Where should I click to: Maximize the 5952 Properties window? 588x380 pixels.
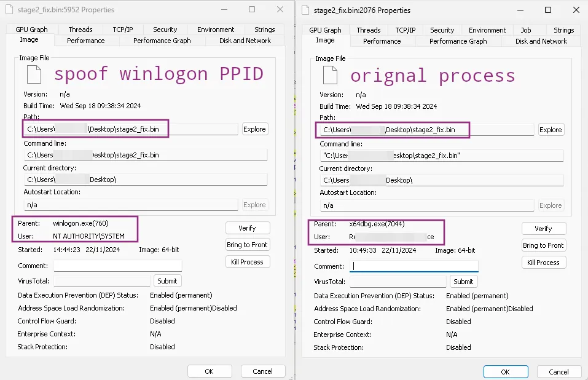[252, 9]
